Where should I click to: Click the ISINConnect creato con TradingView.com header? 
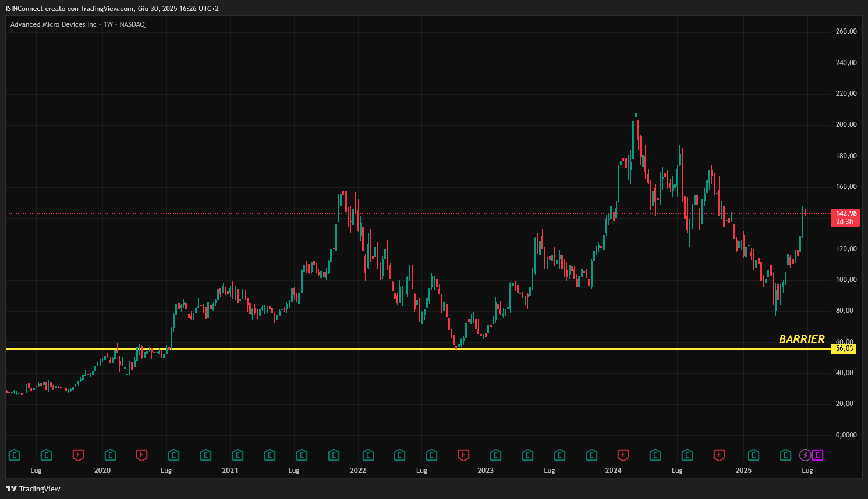(x=112, y=9)
